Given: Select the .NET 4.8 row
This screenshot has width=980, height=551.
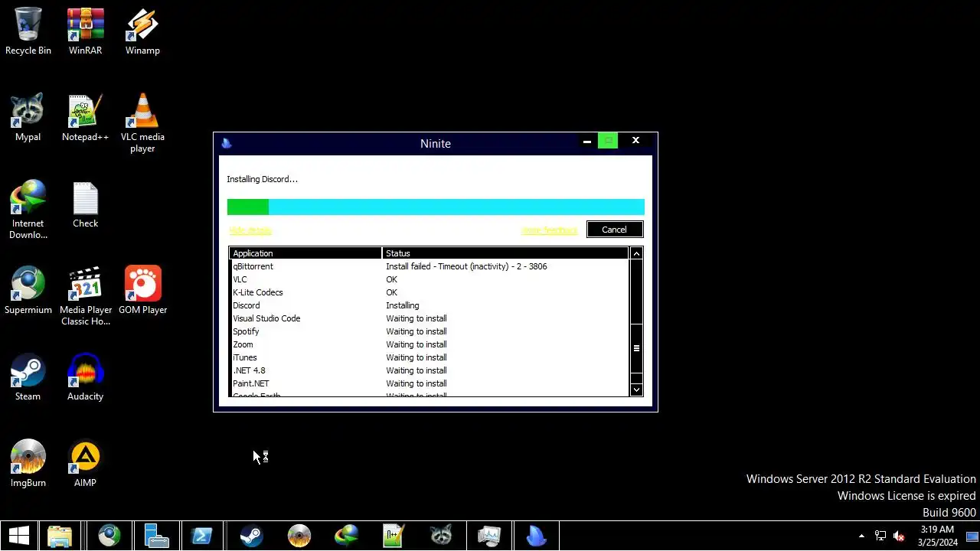Looking at the screenshot, I should point(429,370).
